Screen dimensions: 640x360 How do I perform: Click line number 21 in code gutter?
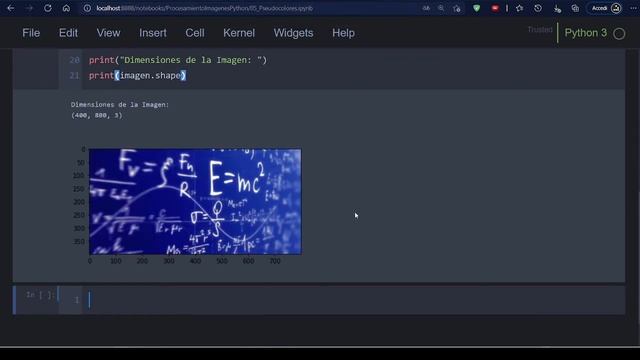coord(74,76)
